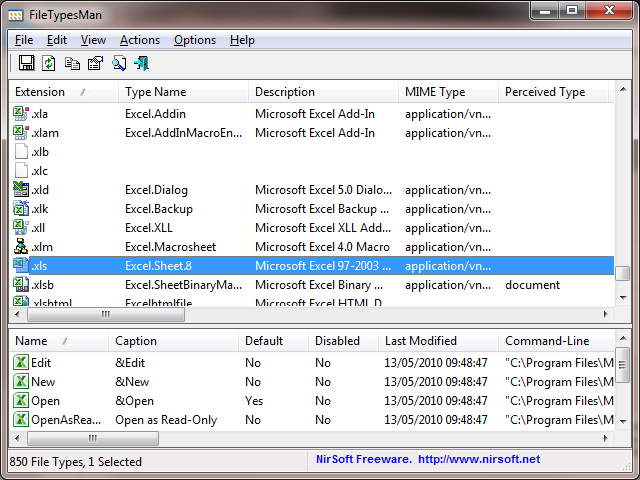Click the actions list vertical scrollbar thumb
Image resolution: width=640 pixels, height=480 pixels.
click(623, 365)
